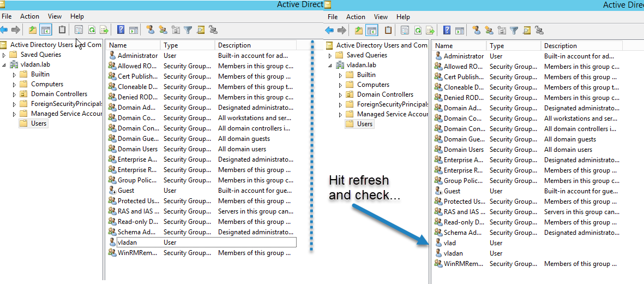Screen dimensions: 644x284
Task: Toggle action pane icon in left window
Action: pos(133,29)
